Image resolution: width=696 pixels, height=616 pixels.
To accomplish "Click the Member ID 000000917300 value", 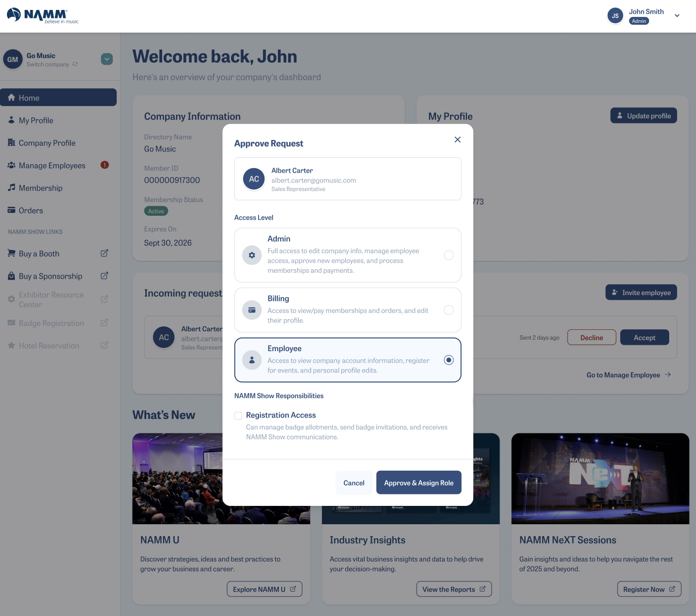I will pos(172,180).
